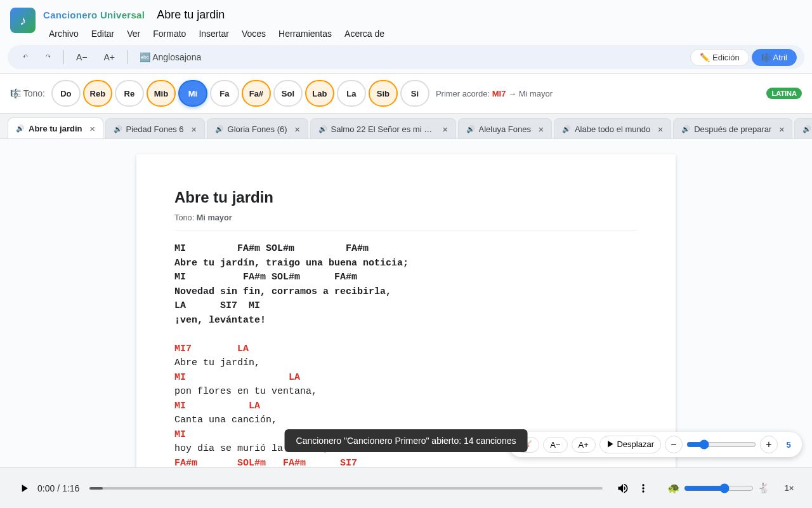Click Desplazar auto-scroll button
The width and height of the screenshot is (812, 508).
click(x=631, y=444)
